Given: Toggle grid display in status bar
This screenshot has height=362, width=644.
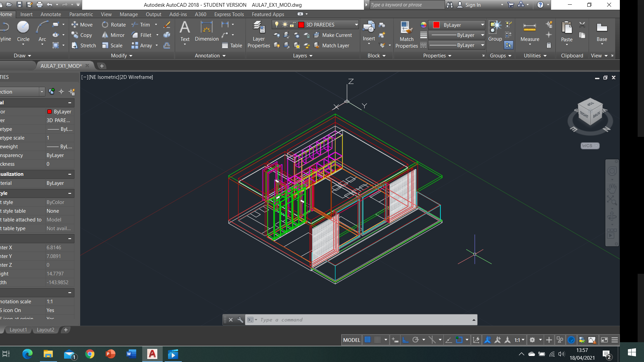Looking at the screenshot, I should click(368, 340).
